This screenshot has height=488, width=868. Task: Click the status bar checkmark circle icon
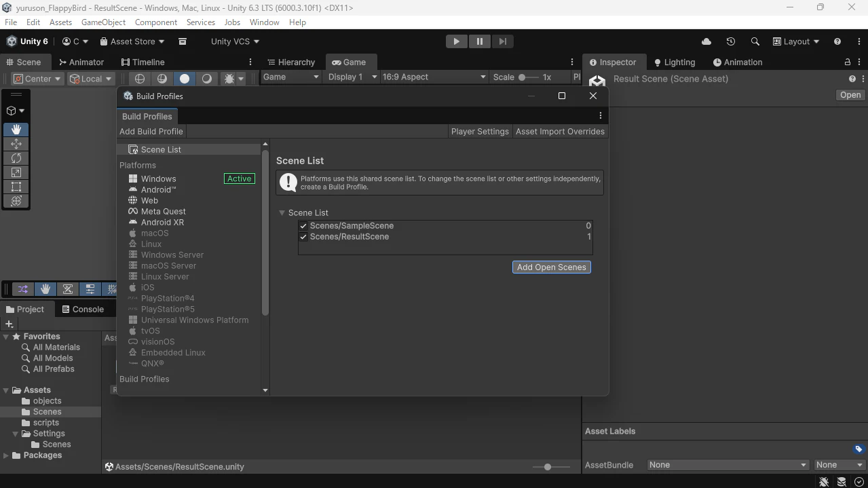pyautogui.click(x=859, y=482)
